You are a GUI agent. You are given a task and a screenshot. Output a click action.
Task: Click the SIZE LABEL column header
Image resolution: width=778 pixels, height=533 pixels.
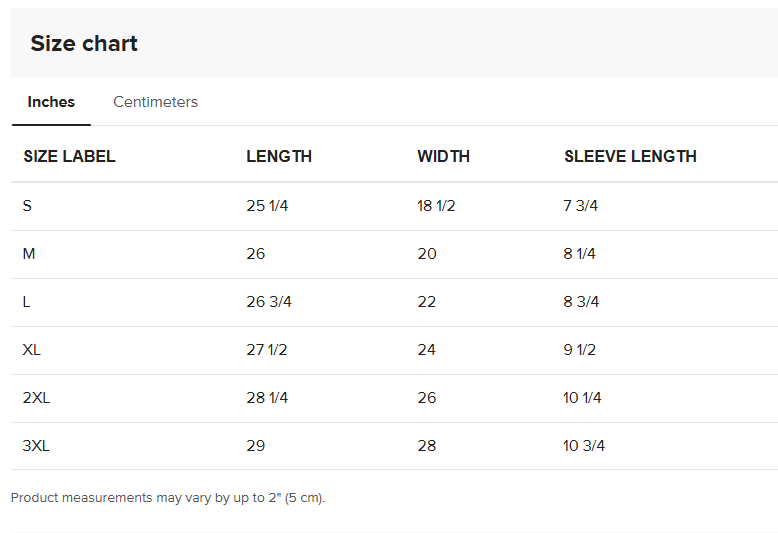pyautogui.click(x=69, y=156)
